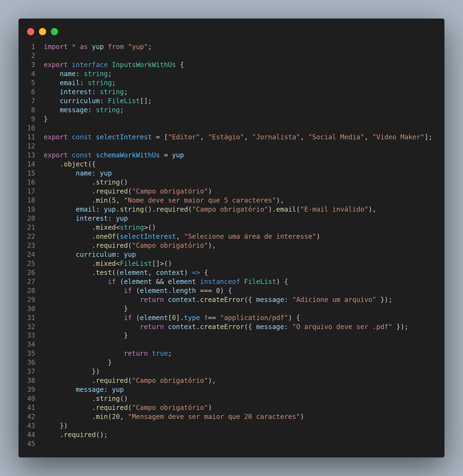Click the "Selecione uma área de interesse" string
Screen dimensions: 463x476
[250, 236]
